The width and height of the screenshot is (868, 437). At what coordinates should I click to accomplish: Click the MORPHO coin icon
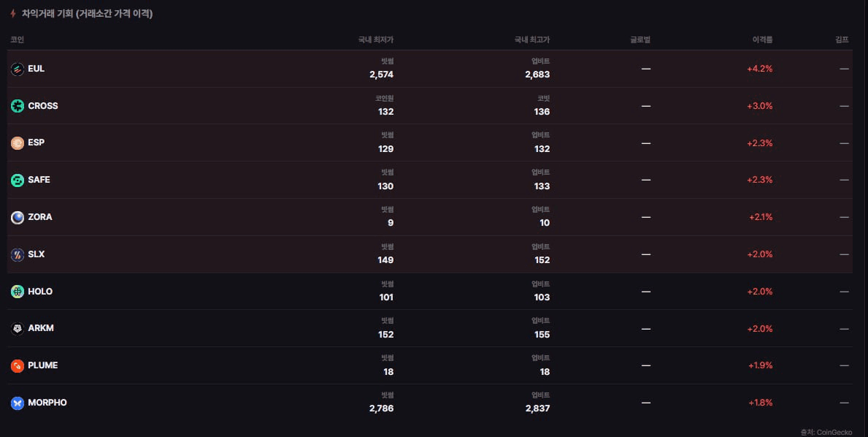pos(18,403)
